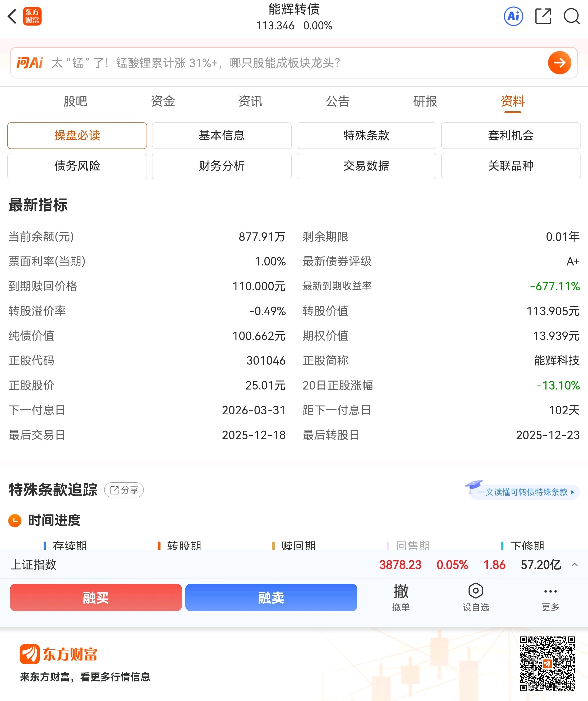Tap the 分享 share pill button
The width and height of the screenshot is (588, 701).
click(x=124, y=490)
